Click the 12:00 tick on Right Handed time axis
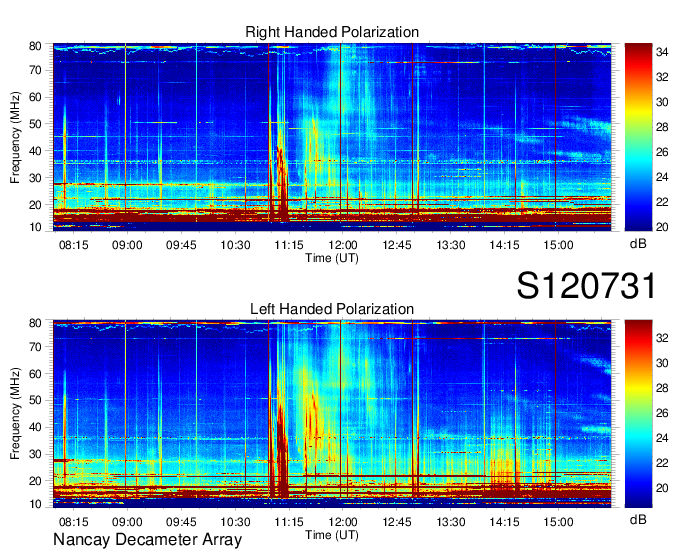The height and width of the screenshot is (552, 680). tap(343, 245)
